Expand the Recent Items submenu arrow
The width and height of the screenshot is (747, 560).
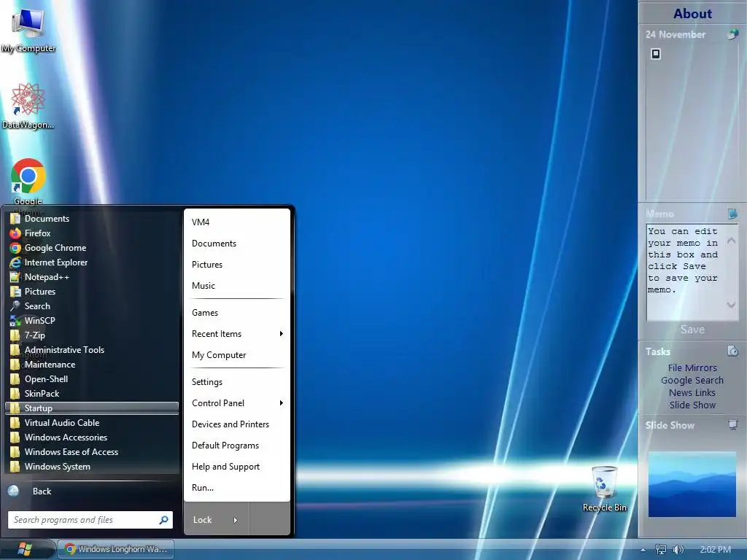(281, 334)
